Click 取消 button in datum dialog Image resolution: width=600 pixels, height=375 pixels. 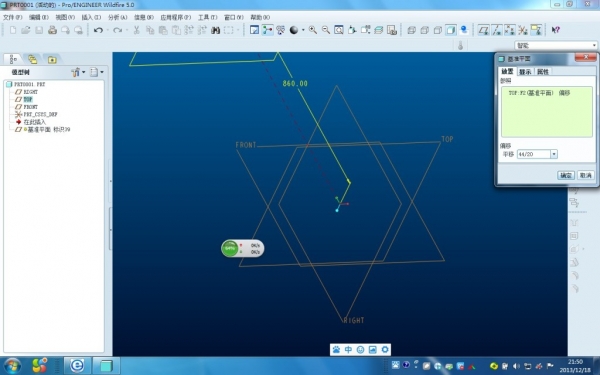586,175
